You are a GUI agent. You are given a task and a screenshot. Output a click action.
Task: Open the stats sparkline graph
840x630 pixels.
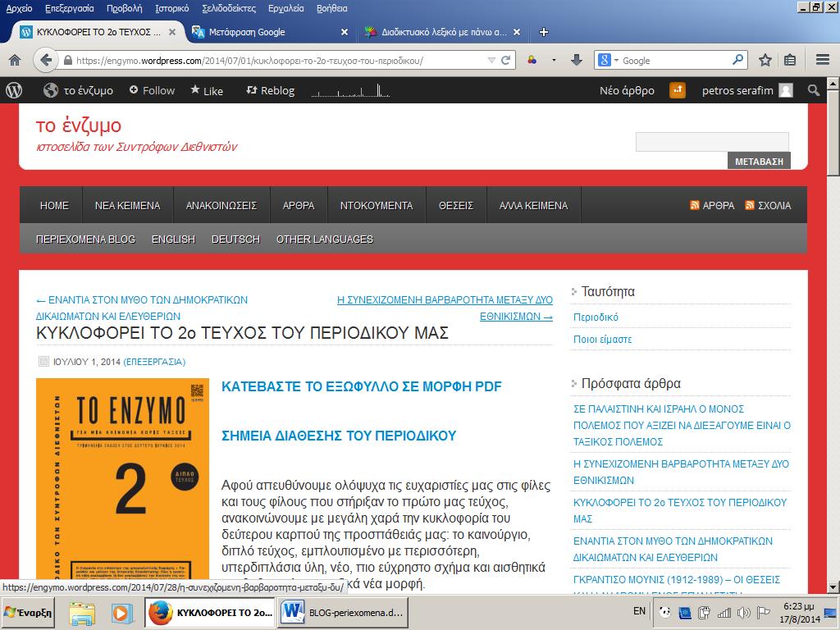[351, 90]
